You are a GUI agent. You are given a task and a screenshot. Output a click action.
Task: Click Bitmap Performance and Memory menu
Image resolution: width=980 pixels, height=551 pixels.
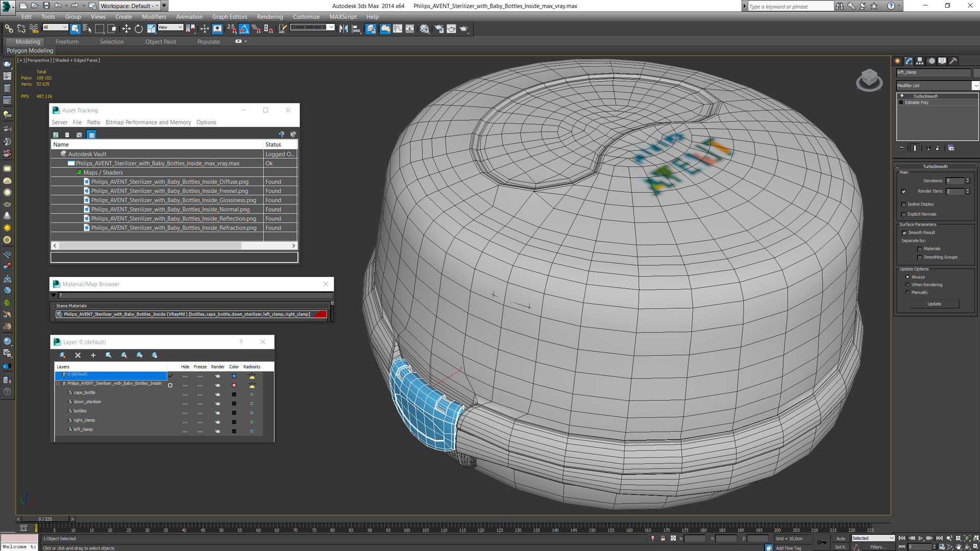coord(148,122)
